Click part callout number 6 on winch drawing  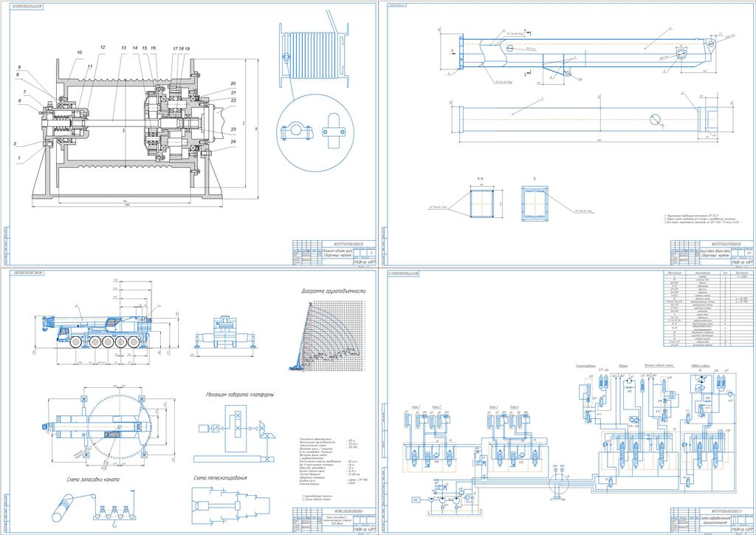20,100
